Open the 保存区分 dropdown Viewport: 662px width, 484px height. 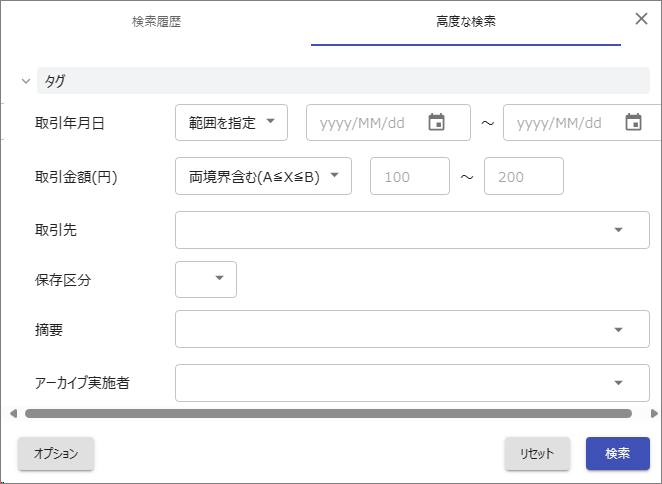218,279
